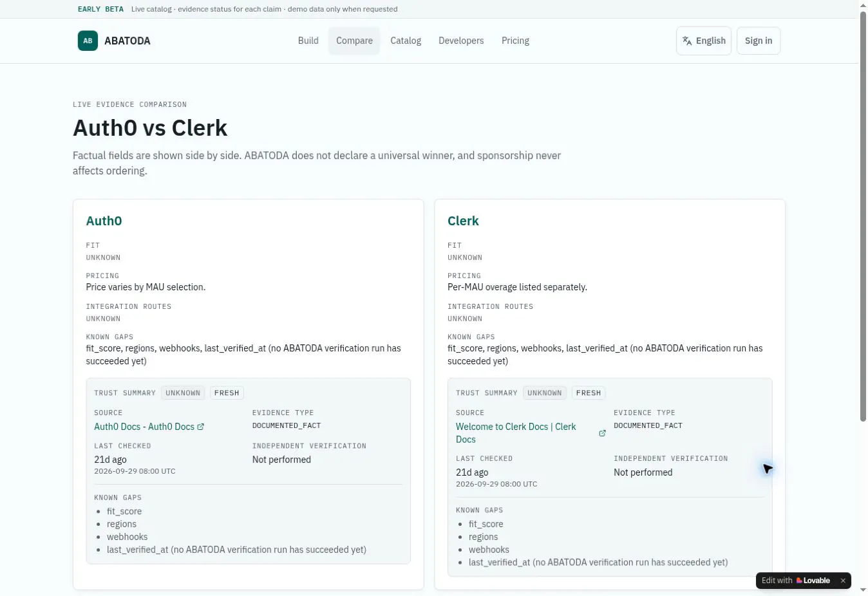Viewport: 868px width, 596px height.
Task: Go to the Catalog page
Action: click(x=406, y=41)
